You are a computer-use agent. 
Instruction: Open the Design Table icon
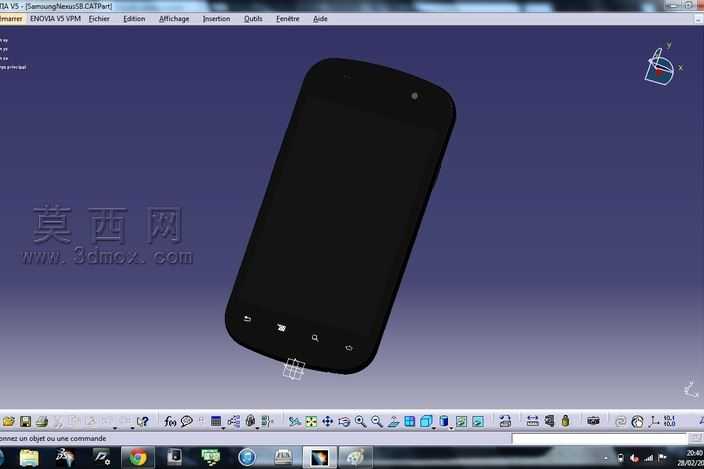point(216,421)
